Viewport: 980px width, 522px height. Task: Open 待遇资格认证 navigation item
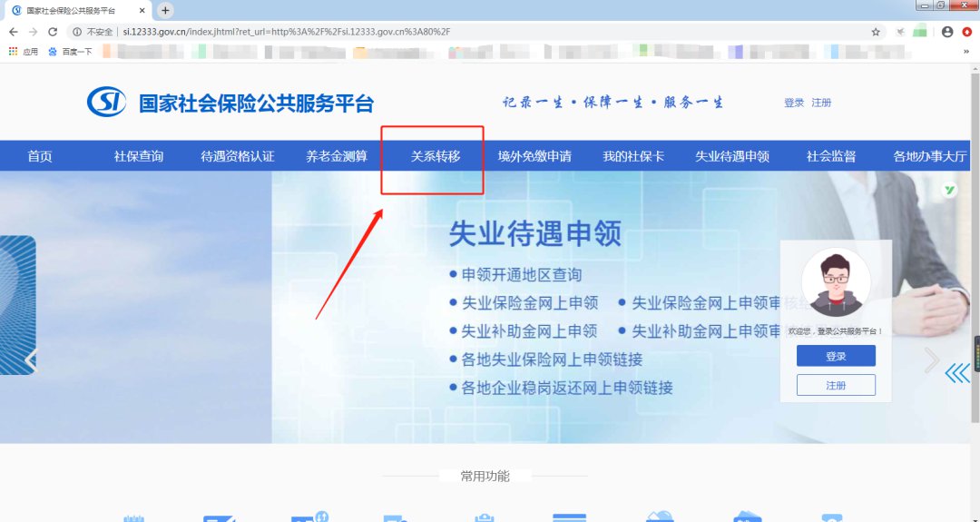(x=238, y=156)
